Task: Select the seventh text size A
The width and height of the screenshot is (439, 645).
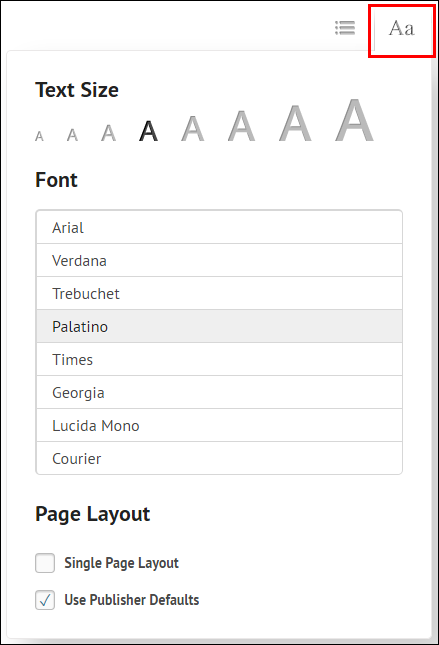Action: [295, 123]
